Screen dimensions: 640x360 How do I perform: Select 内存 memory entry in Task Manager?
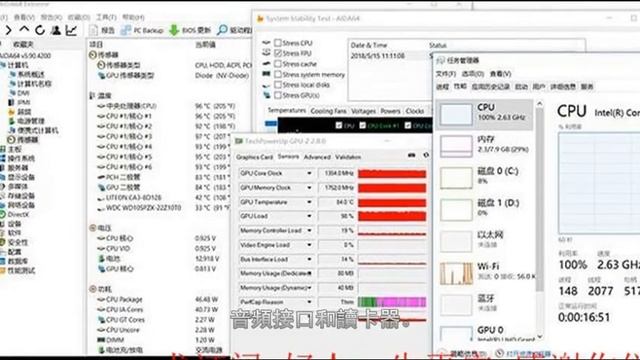pyautogui.click(x=484, y=145)
